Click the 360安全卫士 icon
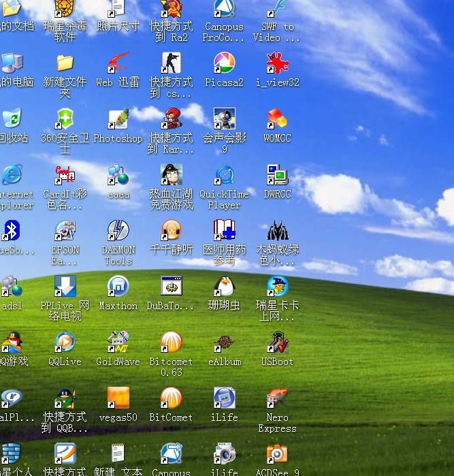 pyautogui.click(x=65, y=120)
